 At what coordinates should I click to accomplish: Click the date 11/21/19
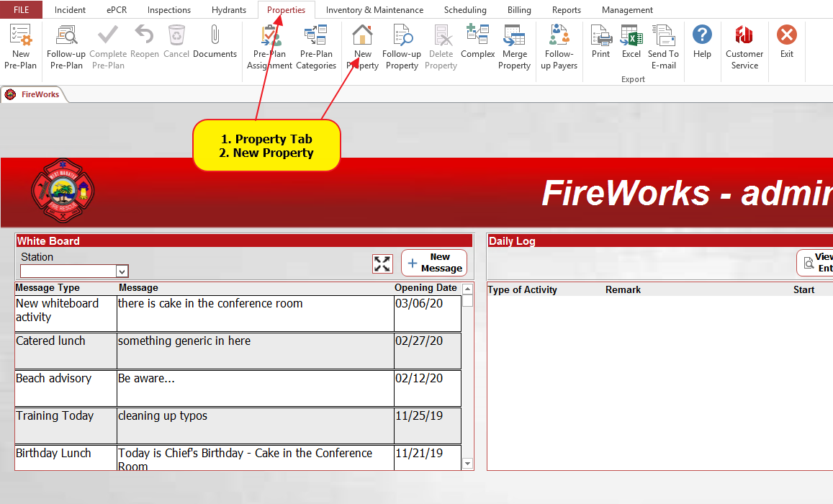[x=418, y=453]
